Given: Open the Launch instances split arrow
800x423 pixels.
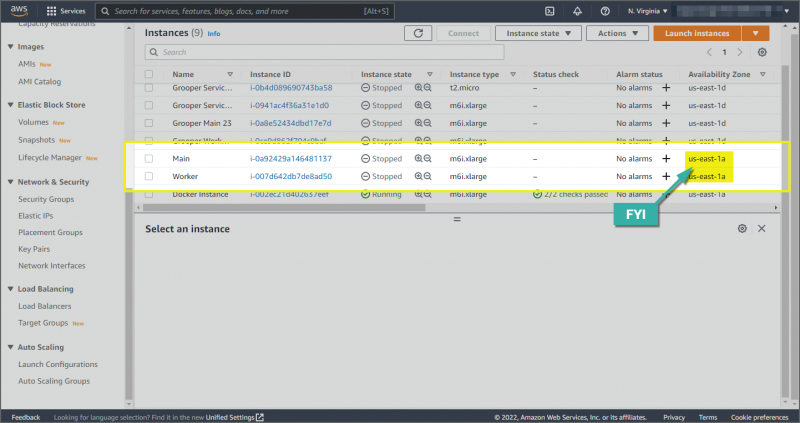Looking at the screenshot, I should [x=755, y=33].
